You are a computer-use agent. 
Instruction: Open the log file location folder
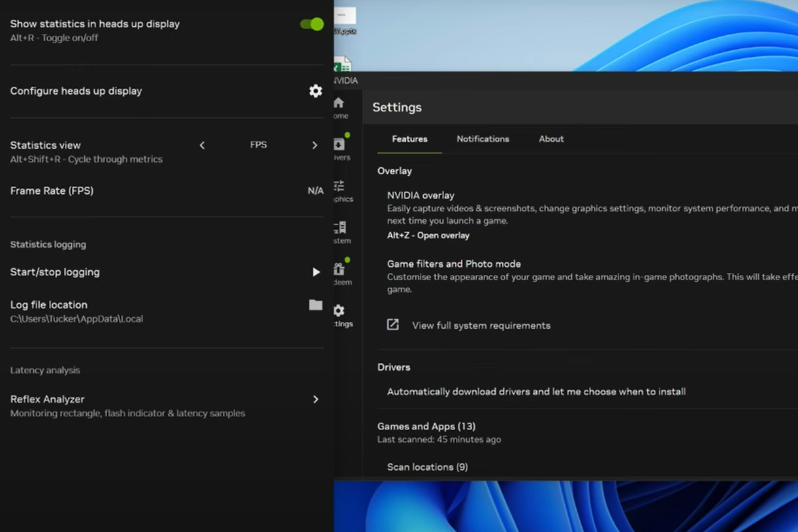[x=315, y=305]
